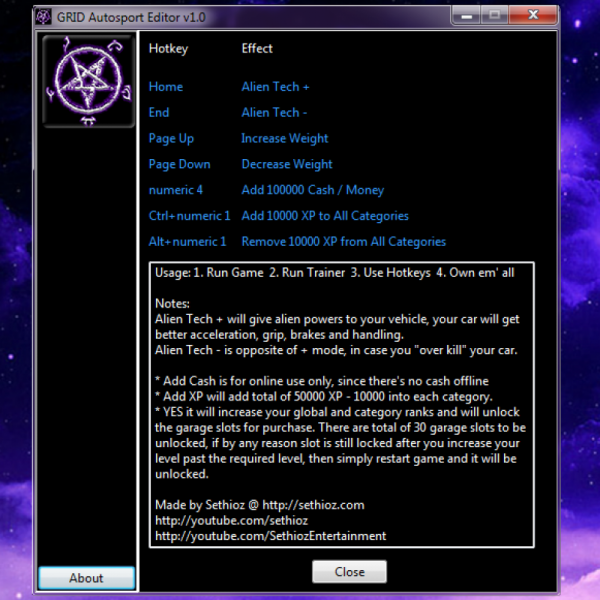Screen dimensions: 600x600
Task: Click the Alien Tech - effect
Action: [x=274, y=112]
